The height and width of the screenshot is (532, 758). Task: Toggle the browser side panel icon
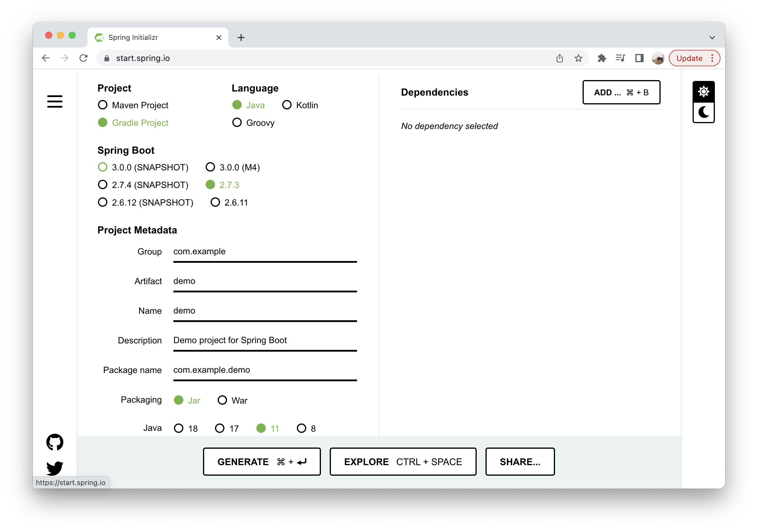[639, 58]
